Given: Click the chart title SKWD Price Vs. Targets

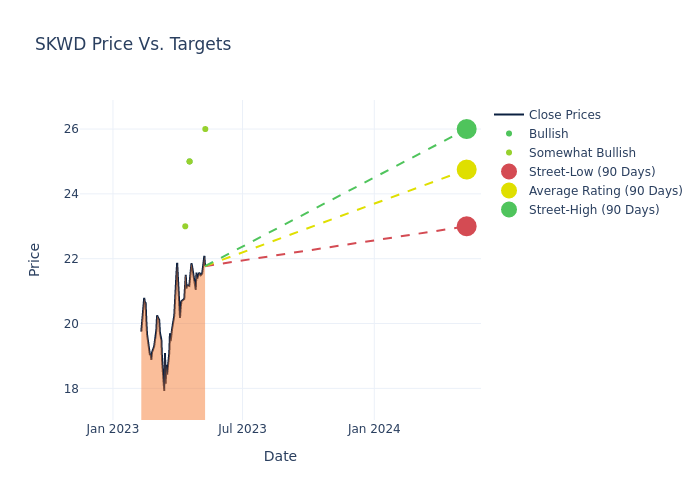Looking at the screenshot, I should [133, 44].
